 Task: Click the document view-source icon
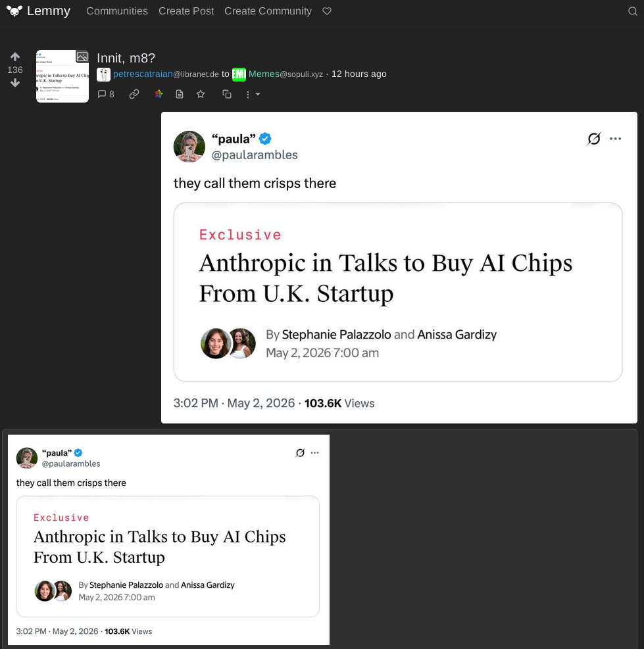click(180, 95)
